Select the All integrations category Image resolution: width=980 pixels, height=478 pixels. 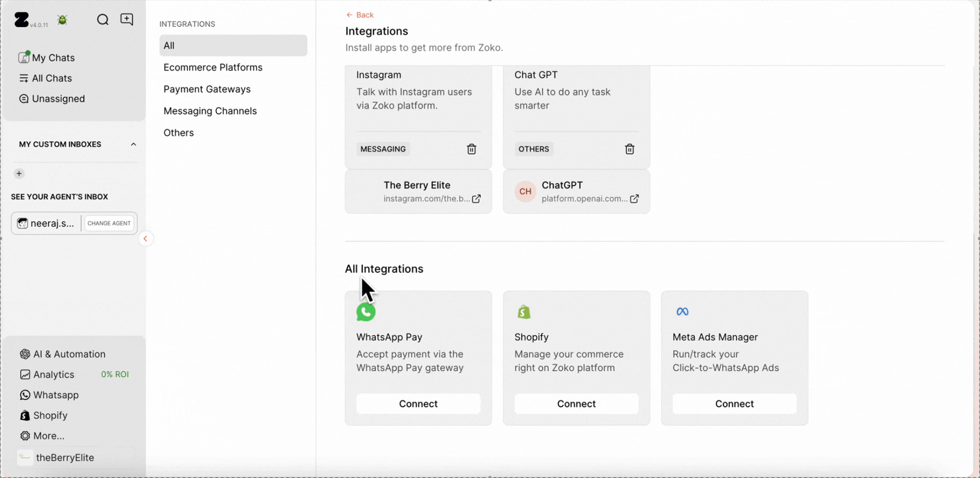point(233,45)
